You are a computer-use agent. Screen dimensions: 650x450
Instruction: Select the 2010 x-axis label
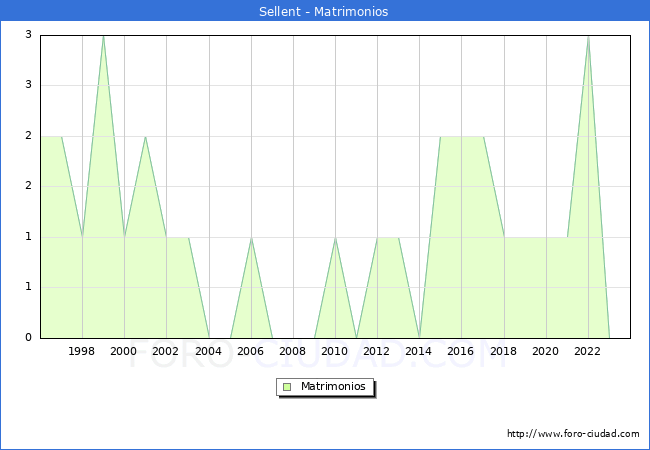pos(335,351)
